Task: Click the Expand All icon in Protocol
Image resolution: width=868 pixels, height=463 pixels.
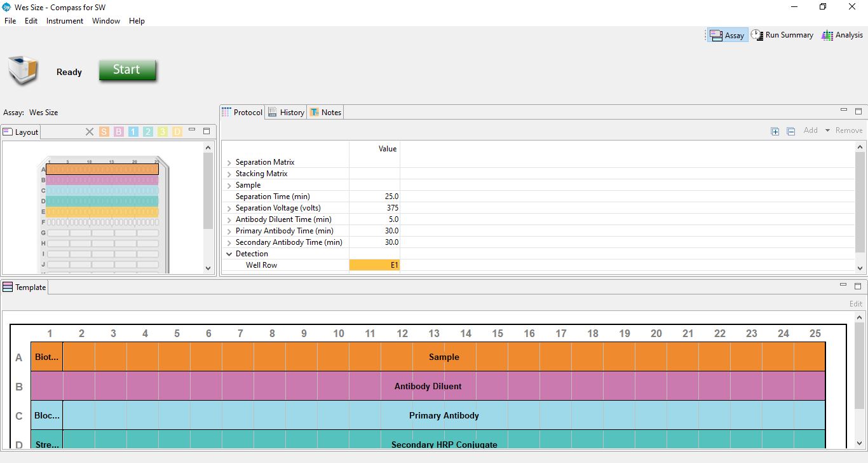Action: [775, 131]
